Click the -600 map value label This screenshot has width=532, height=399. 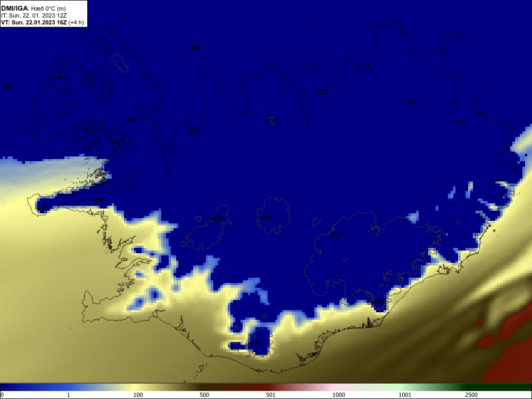[196, 48]
